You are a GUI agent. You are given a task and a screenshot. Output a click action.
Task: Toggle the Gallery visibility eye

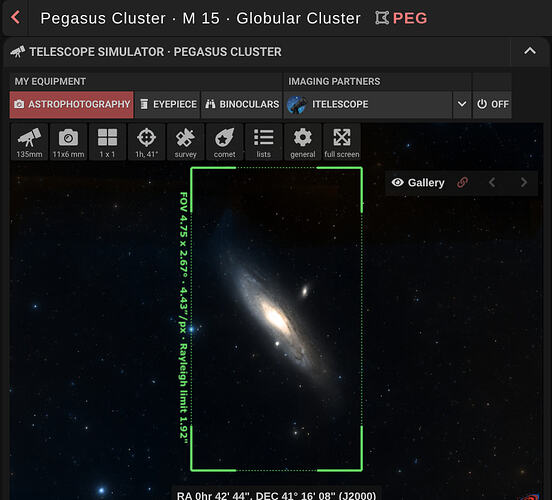coord(398,182)
